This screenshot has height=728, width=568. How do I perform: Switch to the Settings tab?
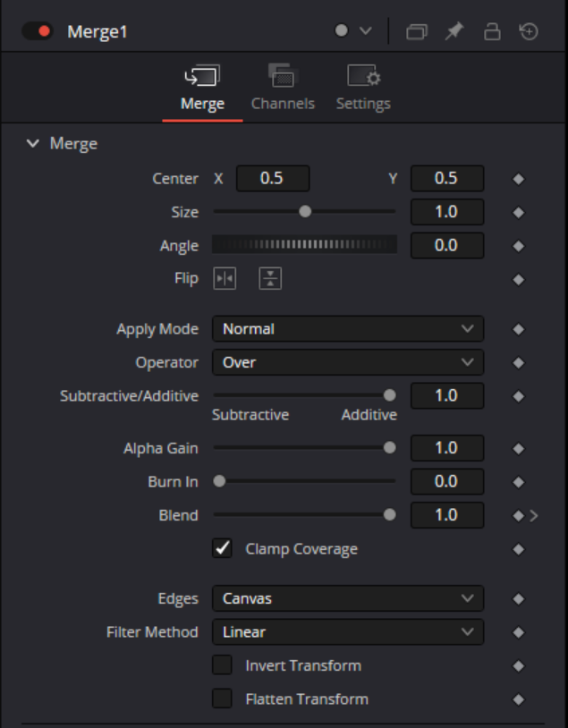click(363, 88)
